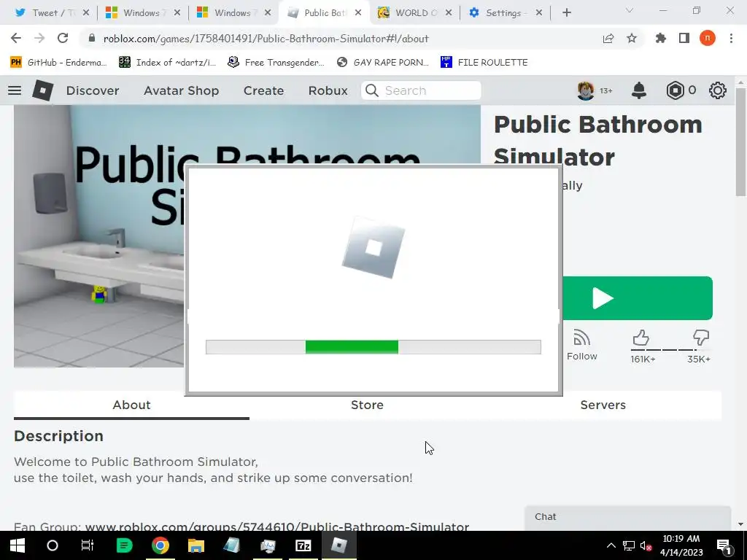This screenshot has width=747, height=560.
Task: Open Index of ~dartz bookmark
Action: 167,63
